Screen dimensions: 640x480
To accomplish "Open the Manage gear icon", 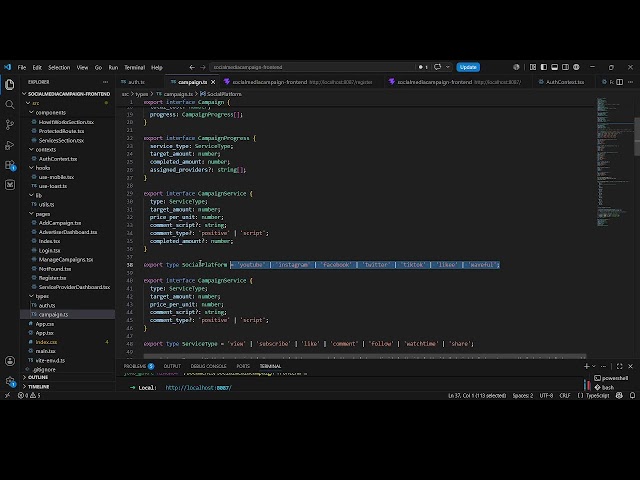I will pyautogui.click(x=10, y=381).
